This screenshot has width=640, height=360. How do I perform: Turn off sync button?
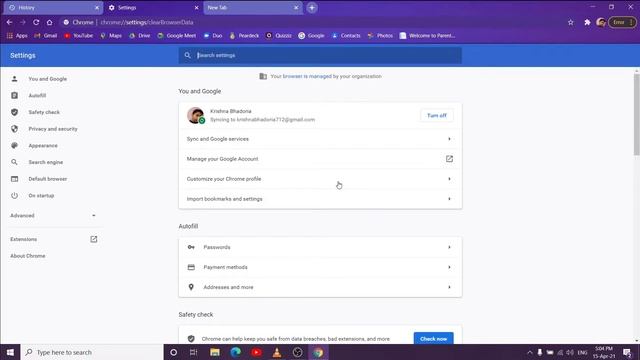coord(437,116)
